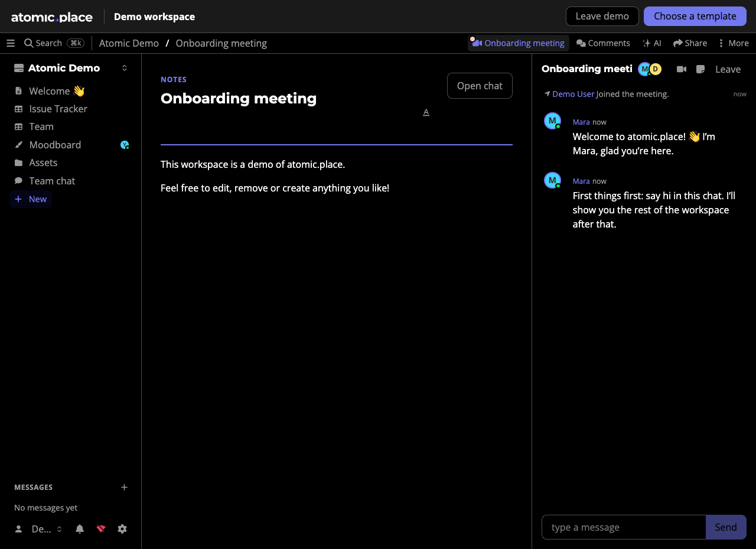Start a new direct message
This screenshot has height=549, width=756.
tap(124, 487)
